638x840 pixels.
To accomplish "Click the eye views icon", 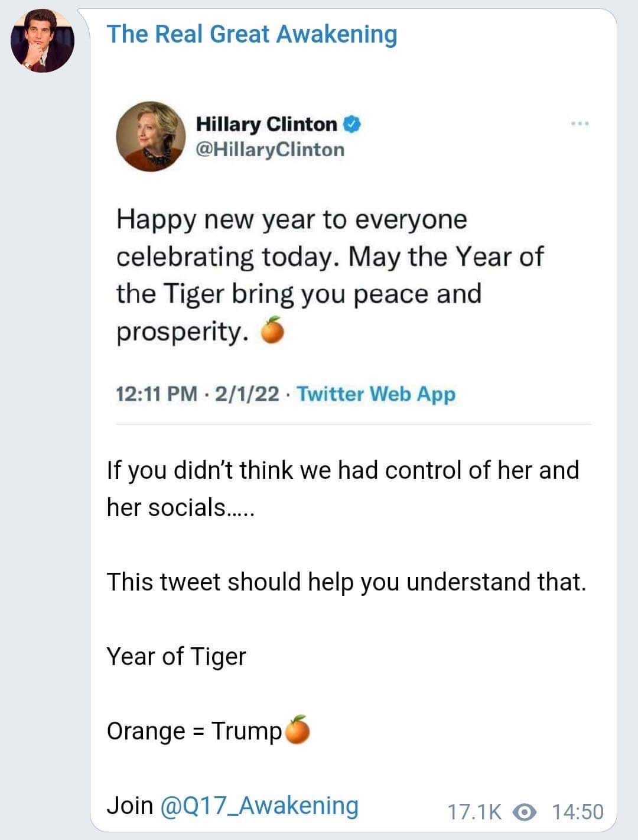I will click(525, 812).
